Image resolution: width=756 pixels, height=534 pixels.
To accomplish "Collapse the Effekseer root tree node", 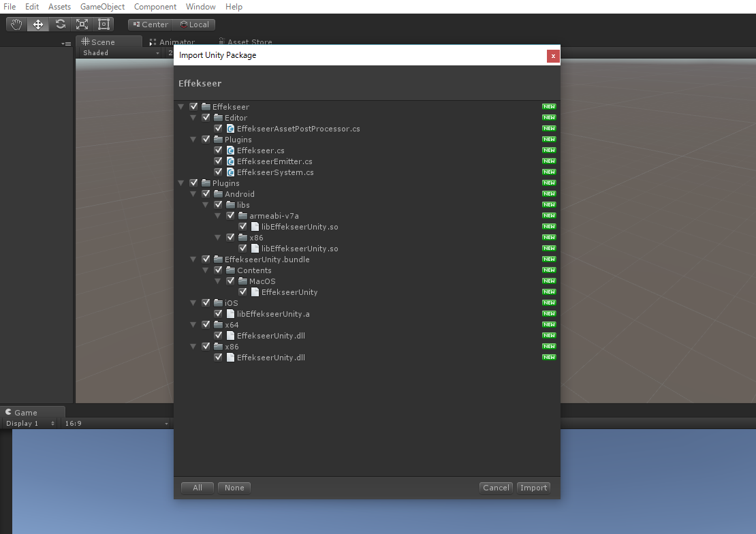I will pyautogui.click(x=181, y=106).
